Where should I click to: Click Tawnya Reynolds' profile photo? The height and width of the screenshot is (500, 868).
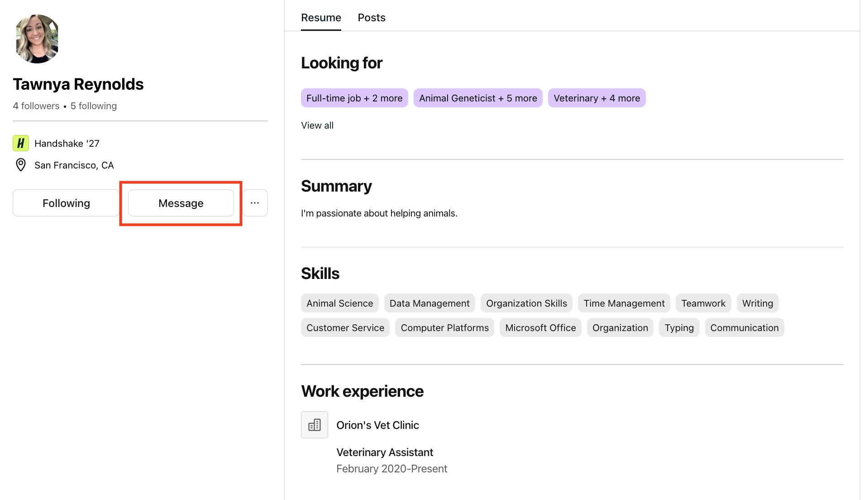click(37, 38)
